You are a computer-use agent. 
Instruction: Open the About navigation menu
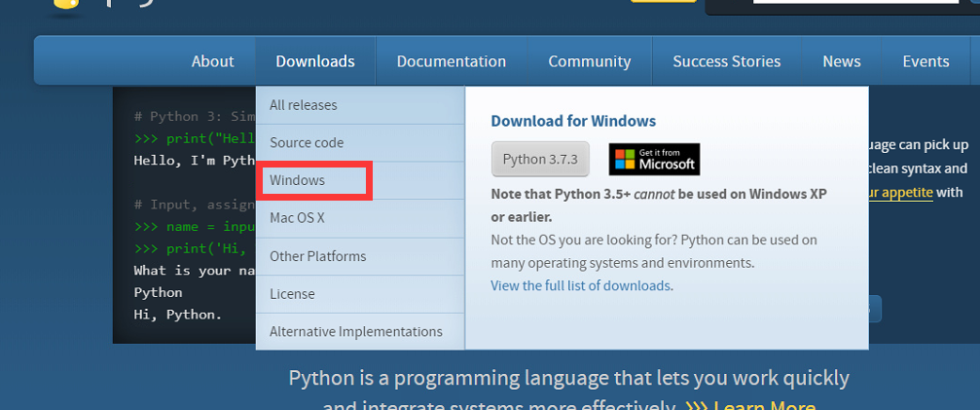212,61
